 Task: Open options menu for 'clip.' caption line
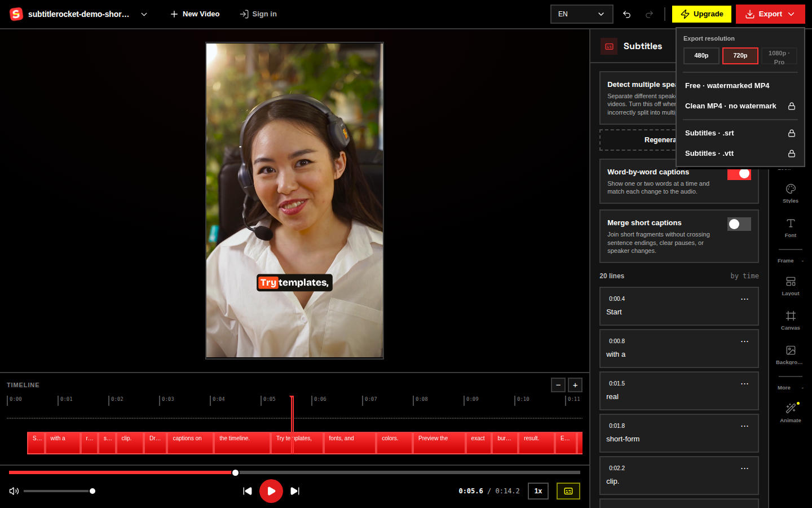[x=744, y=468]
